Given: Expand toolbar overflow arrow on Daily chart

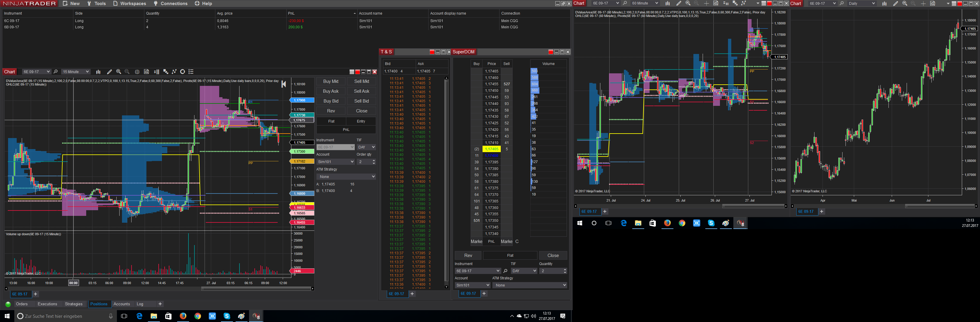Looking at the screenshot, I should click(x=948, y=3).
